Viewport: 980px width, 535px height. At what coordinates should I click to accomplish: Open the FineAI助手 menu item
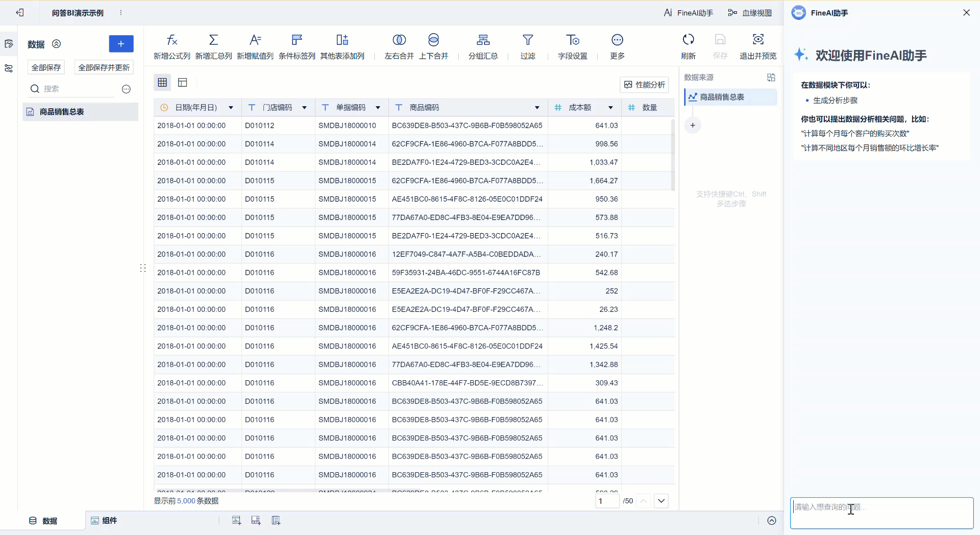pyautogui.click(x=688, y=13)
